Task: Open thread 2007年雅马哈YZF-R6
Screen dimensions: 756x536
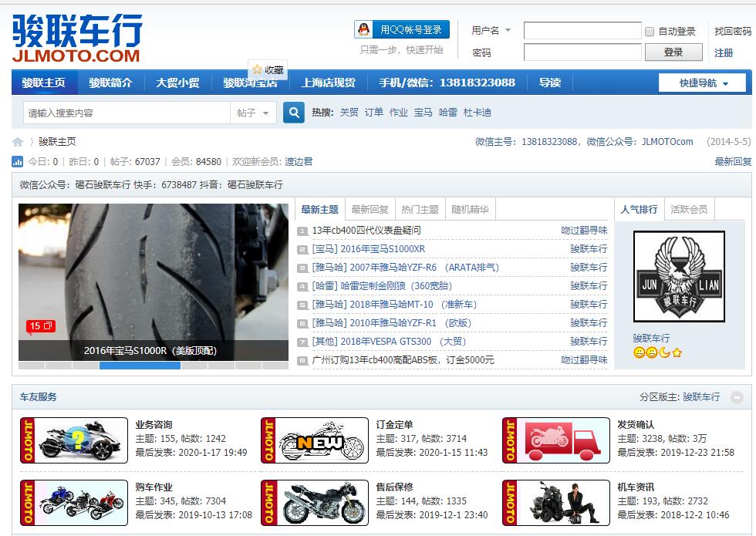Action: coord(424,268)
